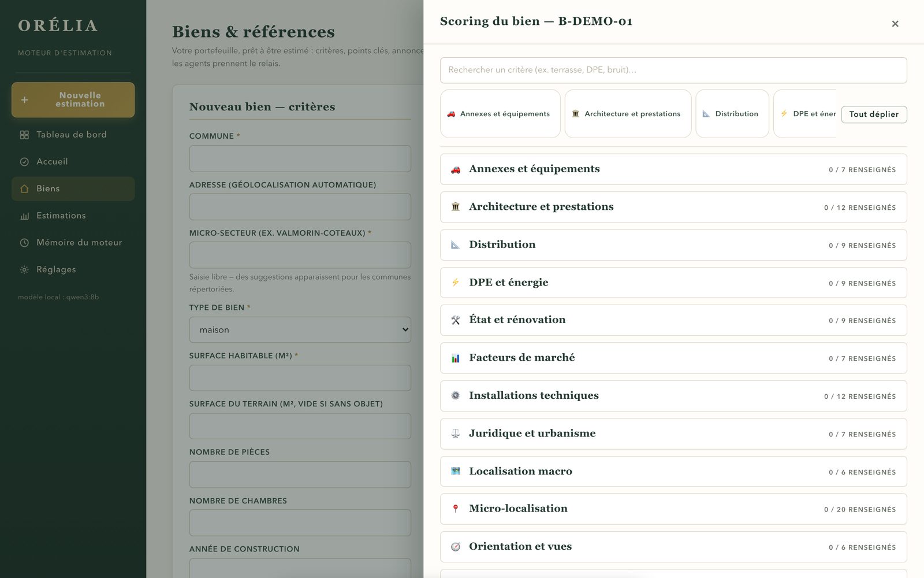Expand the Annexes et équipements section
Viewport: 924px width, 578px height.
[673, 169]
